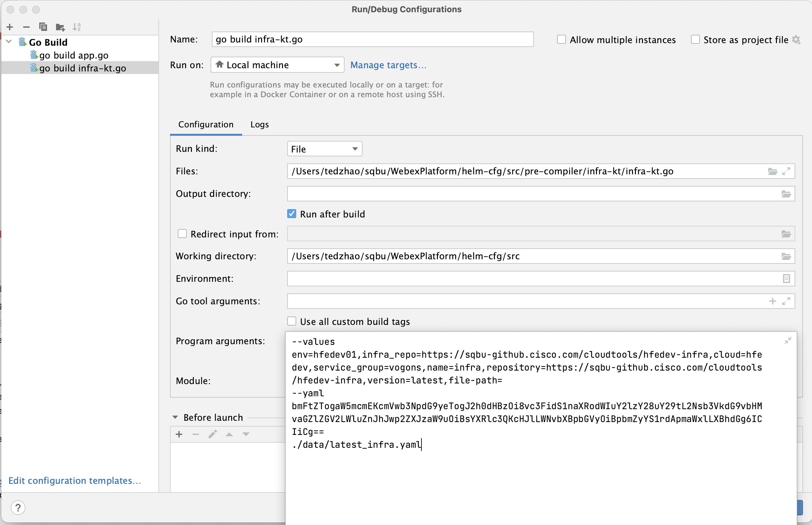The width and height of the screenshot is (812, 525).
Task: Expand the Files field editor
Action: click(787, 171)
